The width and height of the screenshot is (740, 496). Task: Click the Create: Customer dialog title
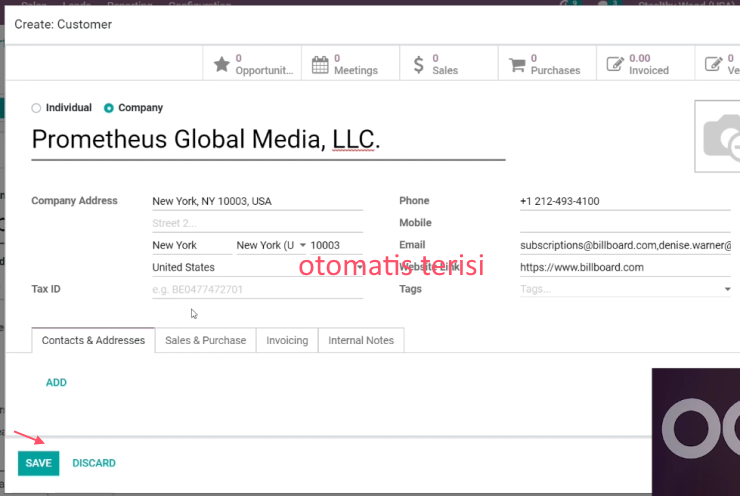pyautogui.click(x=63, y=25)
